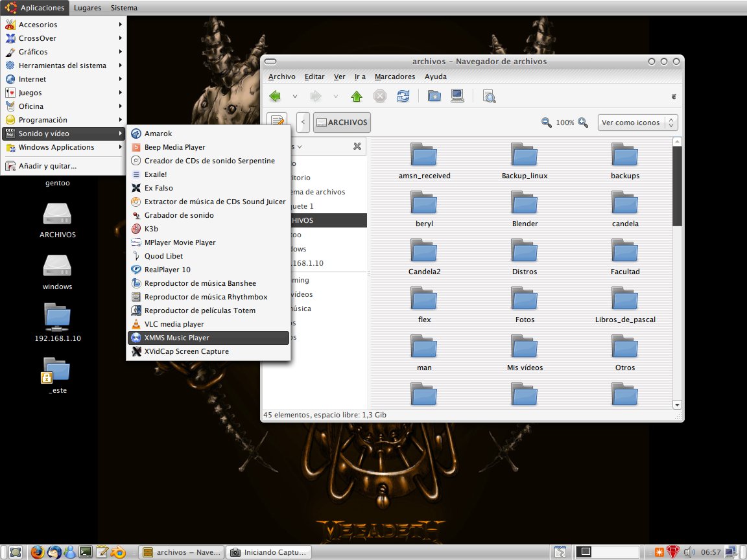Select the Fotos folder
This screenshot has height=560, width=747.
tap(525, 305)
